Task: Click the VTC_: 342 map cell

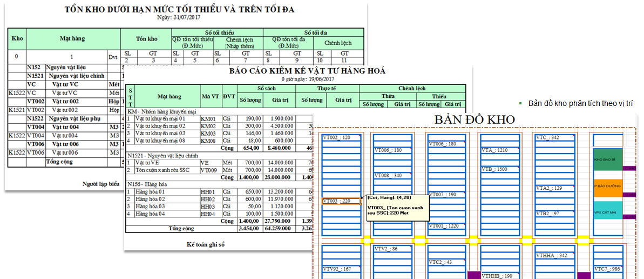Action: click(555, 137)
